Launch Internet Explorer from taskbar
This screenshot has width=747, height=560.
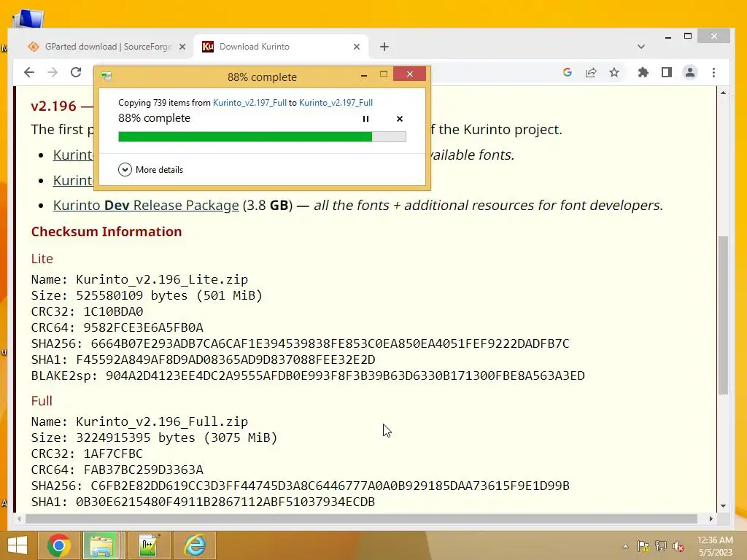click(194, 545)
